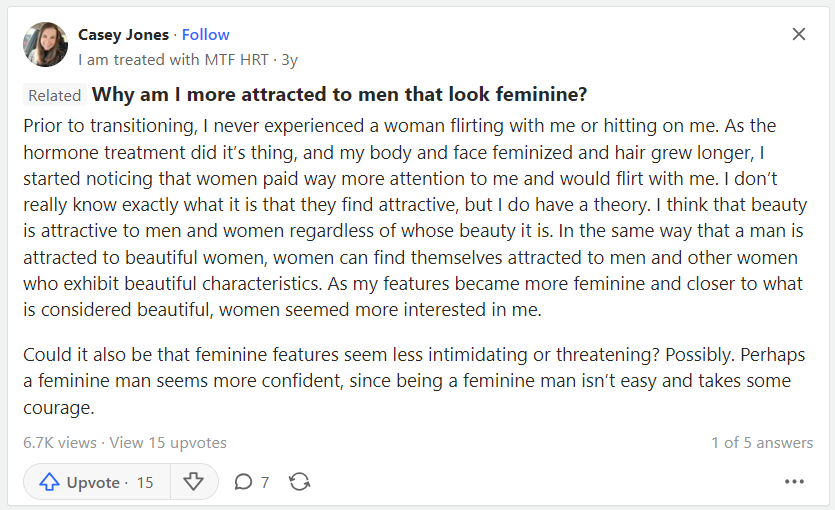Click the upvote count number 15
This screenshot has width=835, height=510.
tap(145, 482)
